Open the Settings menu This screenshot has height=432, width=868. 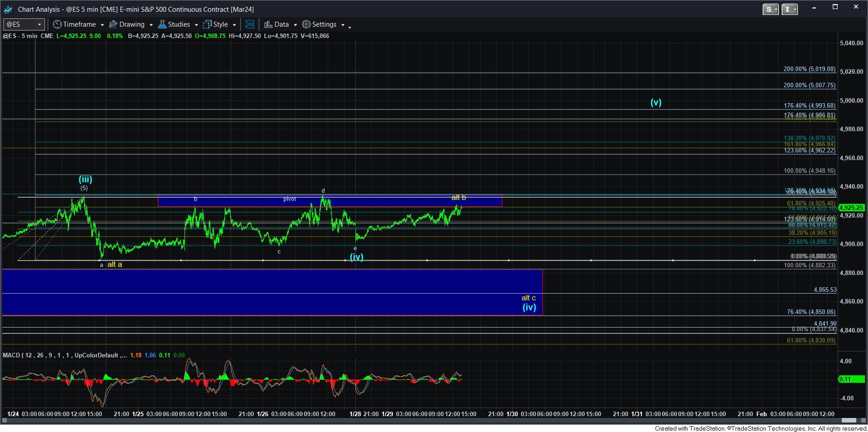click(x=323, y=24)
